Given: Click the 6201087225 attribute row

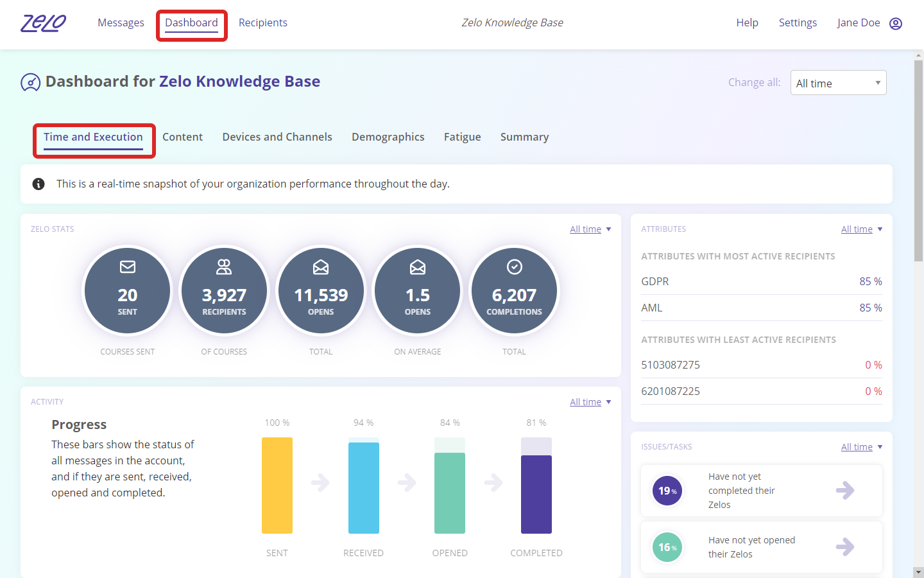Looking at the screenshot, I should coord(762,392).
